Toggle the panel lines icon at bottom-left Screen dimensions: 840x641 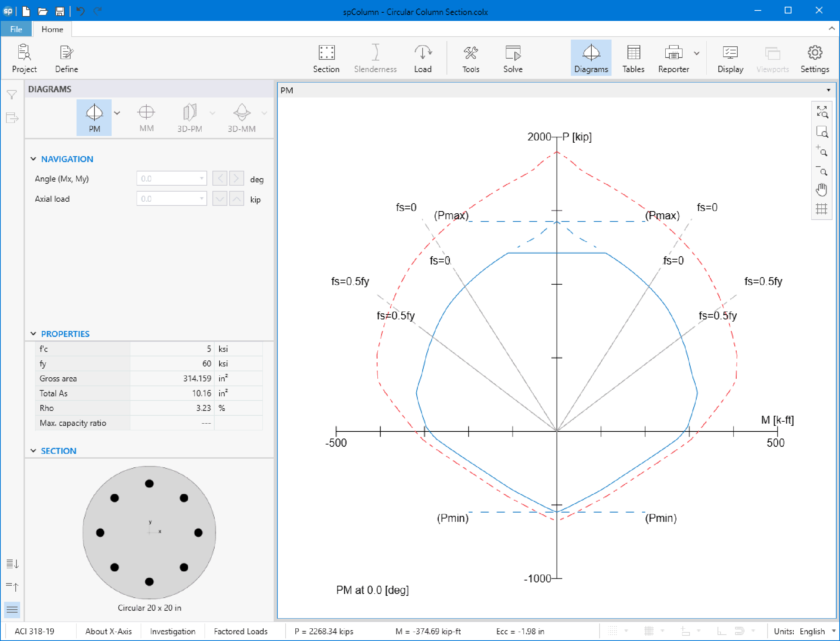tap(12, 609)
